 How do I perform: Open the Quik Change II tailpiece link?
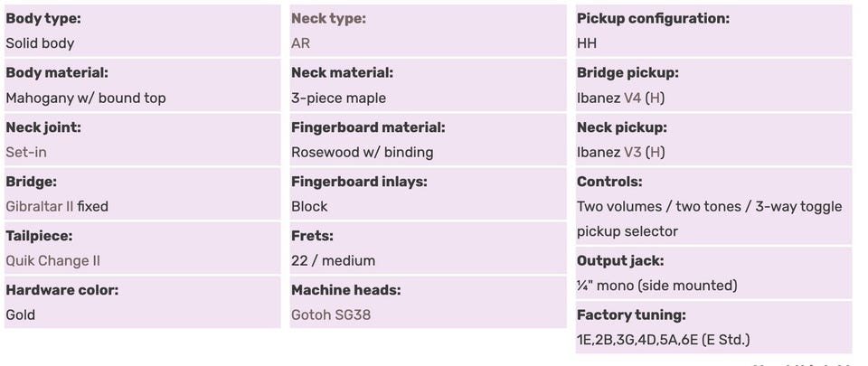point(52,260)
